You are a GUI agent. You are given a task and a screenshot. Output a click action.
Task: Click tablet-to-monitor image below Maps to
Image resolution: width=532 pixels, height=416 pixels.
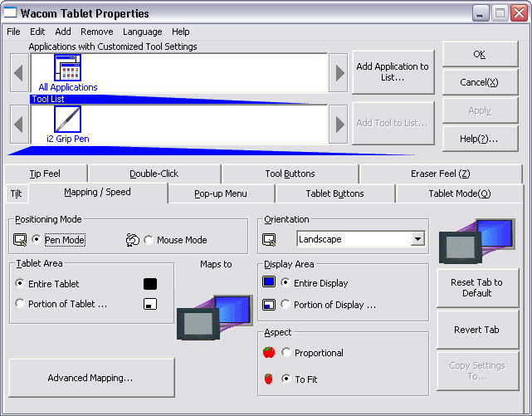(x=215, y=317)
